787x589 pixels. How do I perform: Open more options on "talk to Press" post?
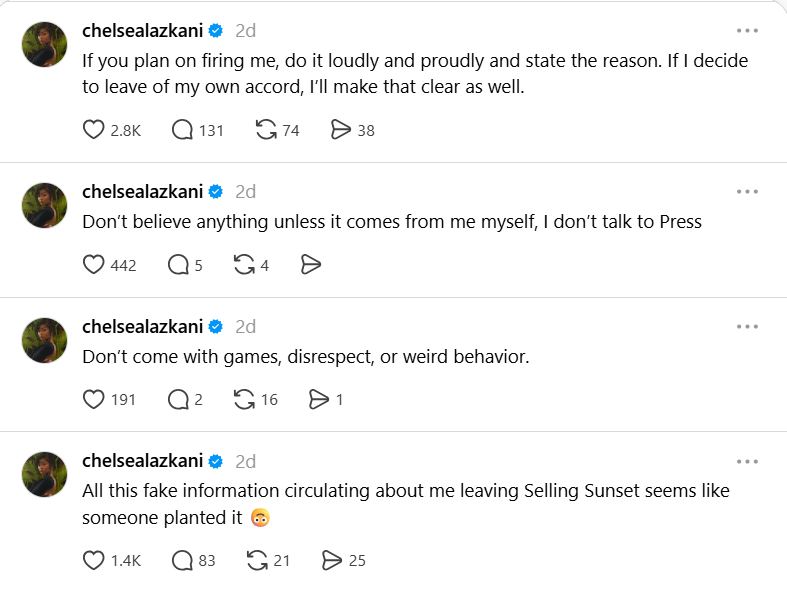pyautogui.click(x=747, y=191)
